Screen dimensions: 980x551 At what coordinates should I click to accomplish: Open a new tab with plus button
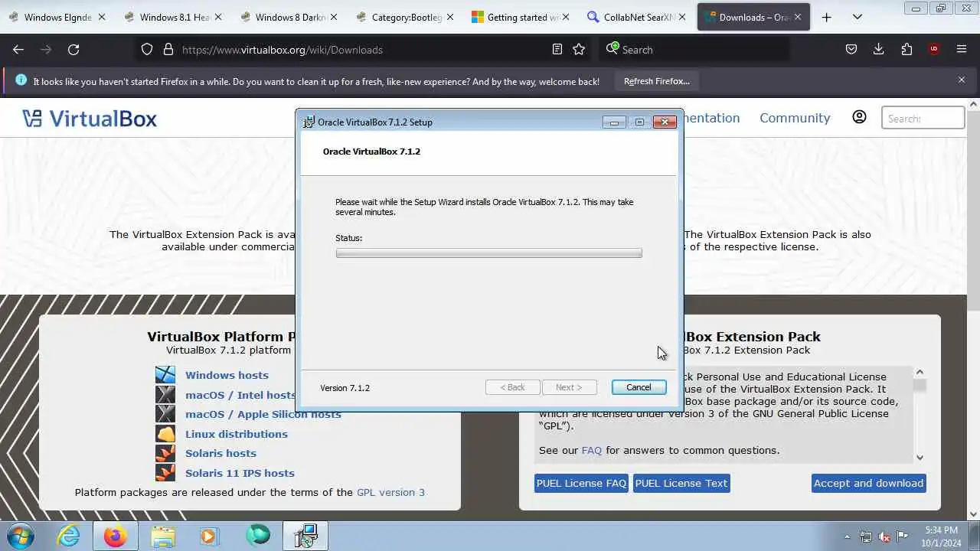[826, 17]
